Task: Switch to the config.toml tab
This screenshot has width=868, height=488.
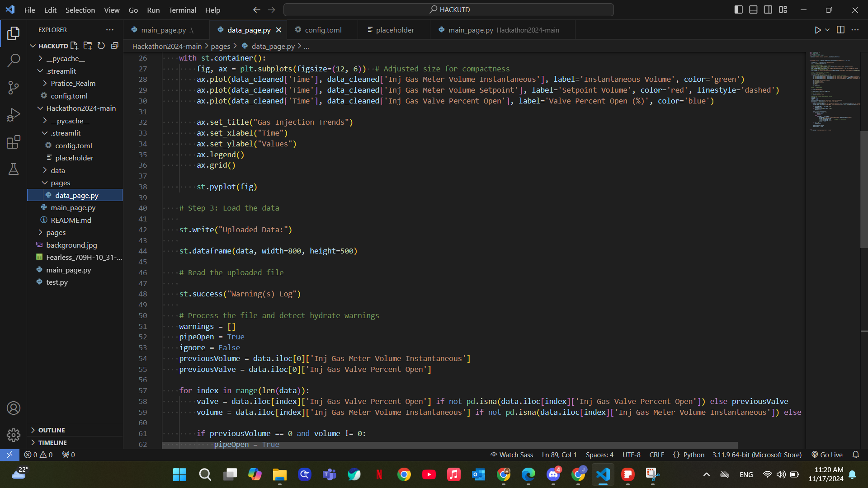Action: pyautogui.click(x=323, y=30)
